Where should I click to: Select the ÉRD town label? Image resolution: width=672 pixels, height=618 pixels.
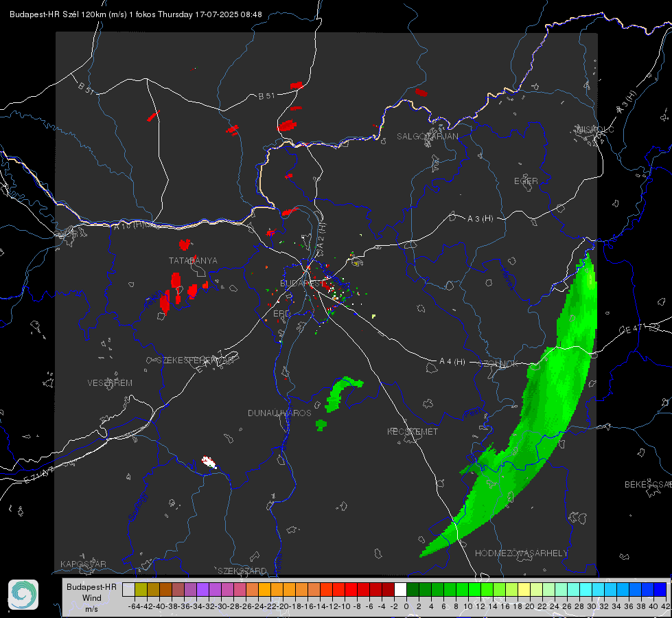[281, 314]
